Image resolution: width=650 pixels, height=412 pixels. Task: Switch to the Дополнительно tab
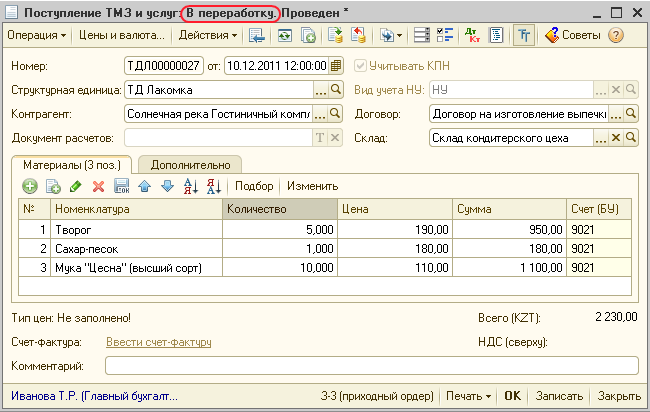point(190,164)
